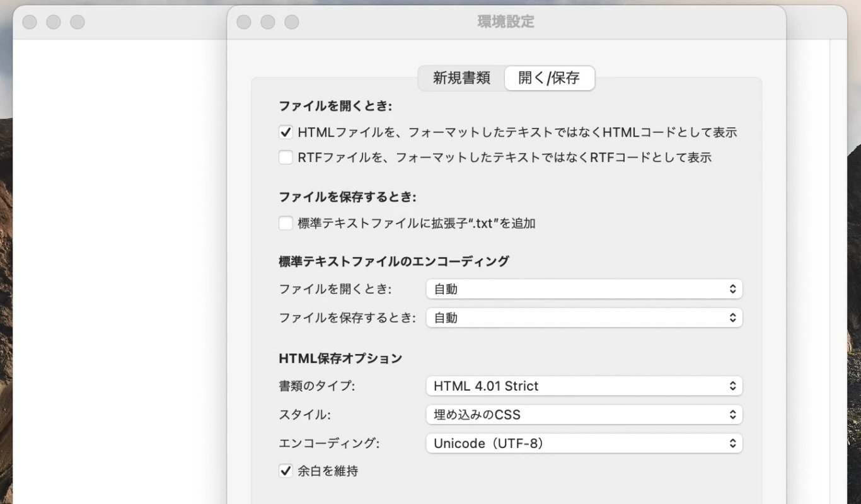Click the third zoom button of 環境設定 window
861x504 pixels.
[x=292, y=22]
